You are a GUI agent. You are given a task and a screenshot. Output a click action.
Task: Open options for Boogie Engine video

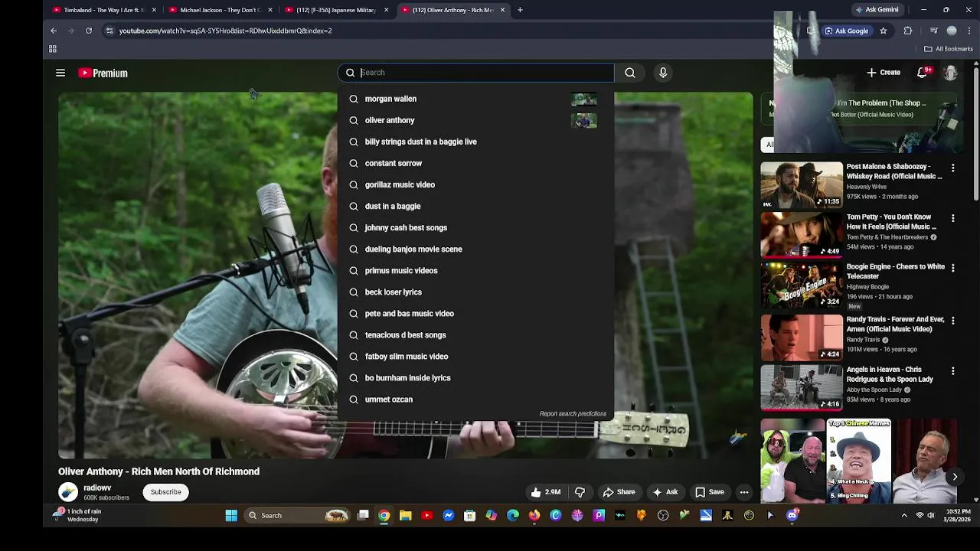click(952, 268)
